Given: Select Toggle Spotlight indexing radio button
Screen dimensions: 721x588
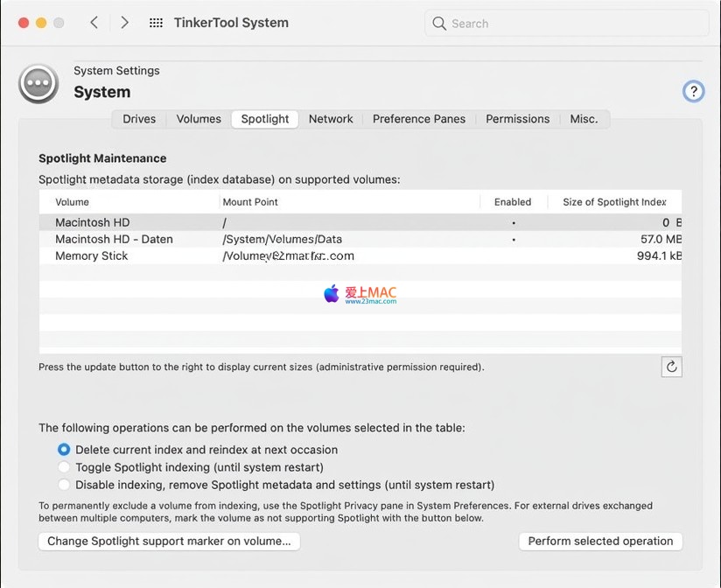Looking at the screenshot, I should pos(64,467).
